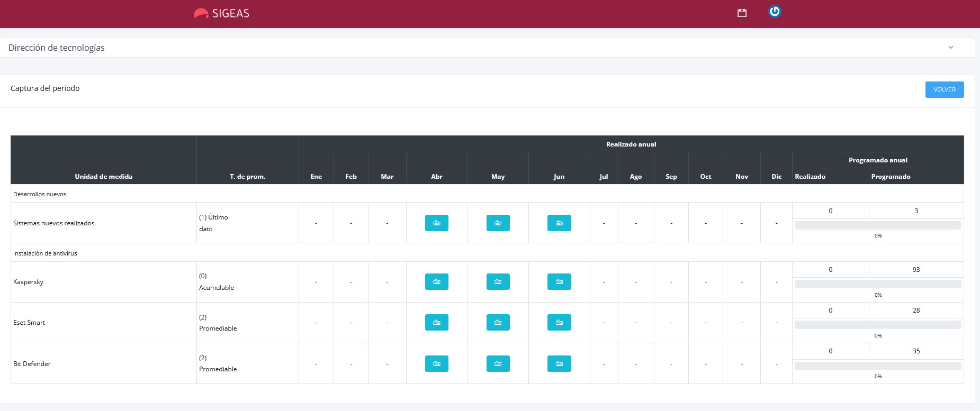Click the (1) Último dato cell
Image resolution: width=980 pixels, height=411 pixels.
pos(247,223)
